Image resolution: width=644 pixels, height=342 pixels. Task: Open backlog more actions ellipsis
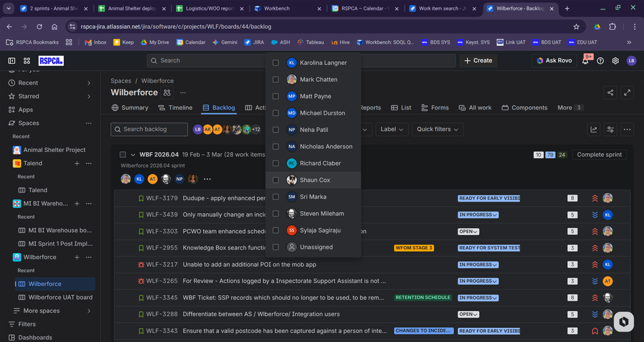point(627,129)
